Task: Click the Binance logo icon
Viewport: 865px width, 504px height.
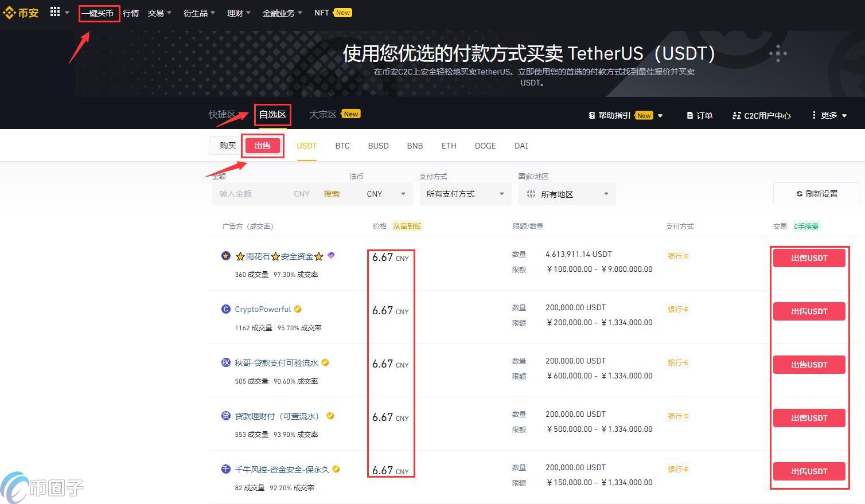Action: point(9,13)
